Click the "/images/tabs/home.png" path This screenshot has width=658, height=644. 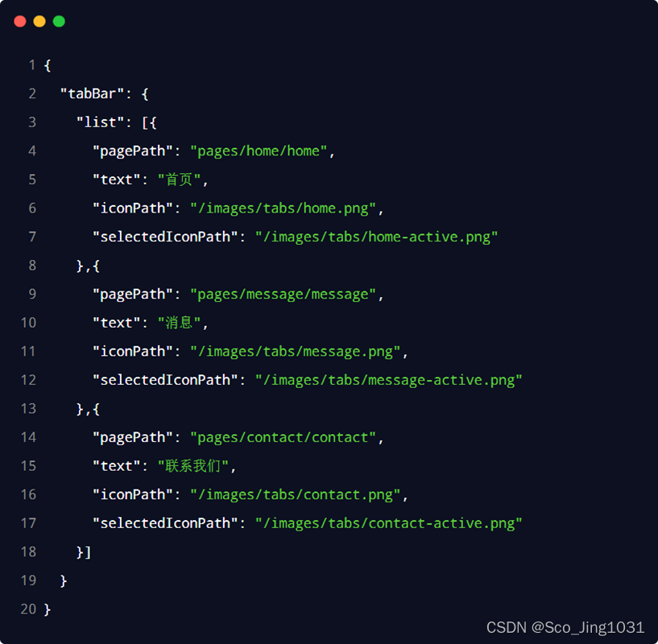pos(283,208)
